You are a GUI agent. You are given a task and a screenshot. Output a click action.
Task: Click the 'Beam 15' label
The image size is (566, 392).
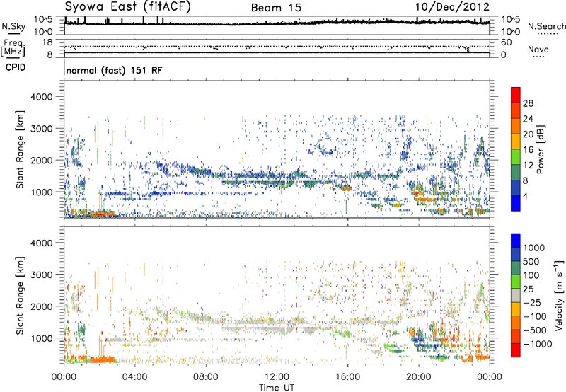pos(276,8)
